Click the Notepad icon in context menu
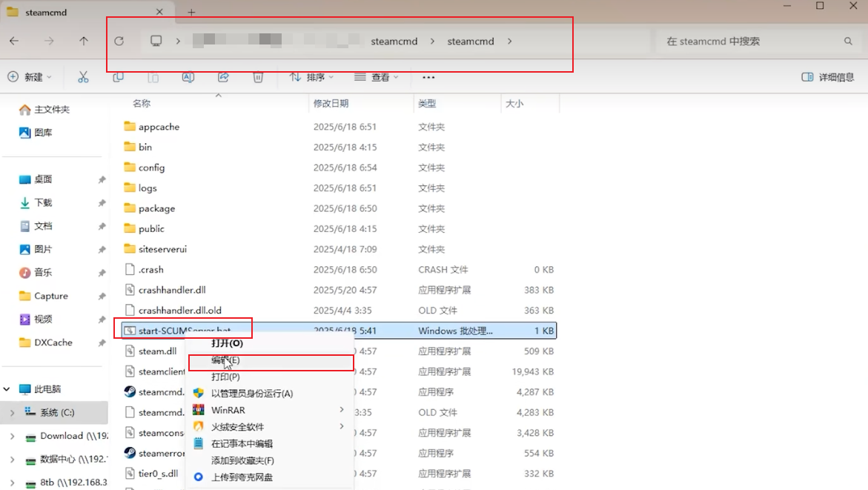This screenshot has height=490, width=868. point(198,443)
